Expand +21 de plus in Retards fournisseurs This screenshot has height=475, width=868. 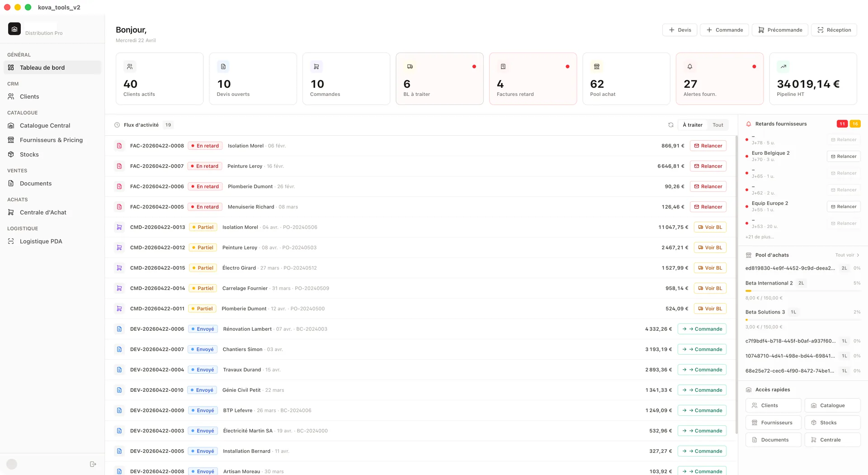(761, 237)
